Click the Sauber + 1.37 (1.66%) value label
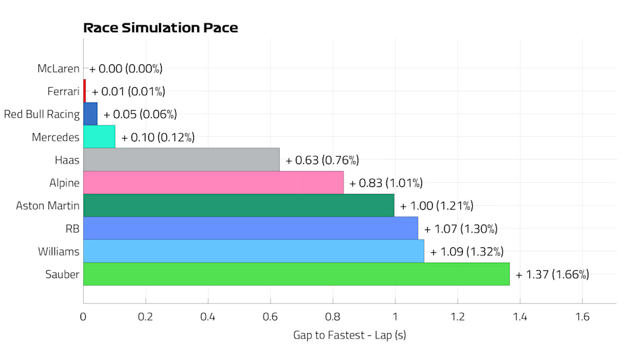Image resolution: width=644 pixels, height=362 pixels. pos(552,274)
